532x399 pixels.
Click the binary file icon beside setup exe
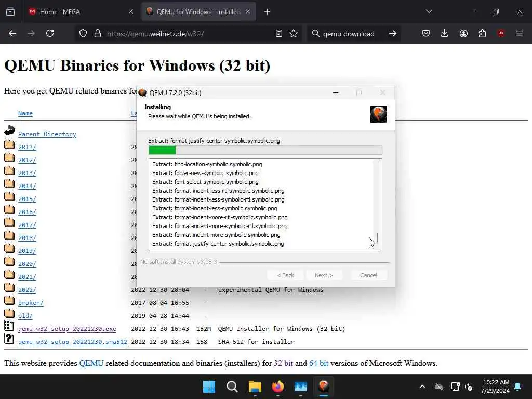coord(9,325)
